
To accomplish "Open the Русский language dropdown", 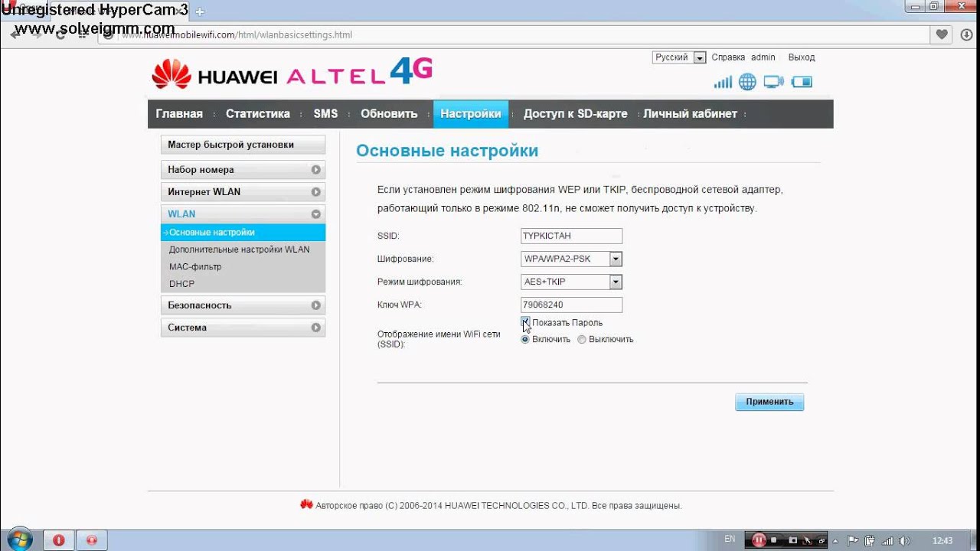I will [679, 57].
